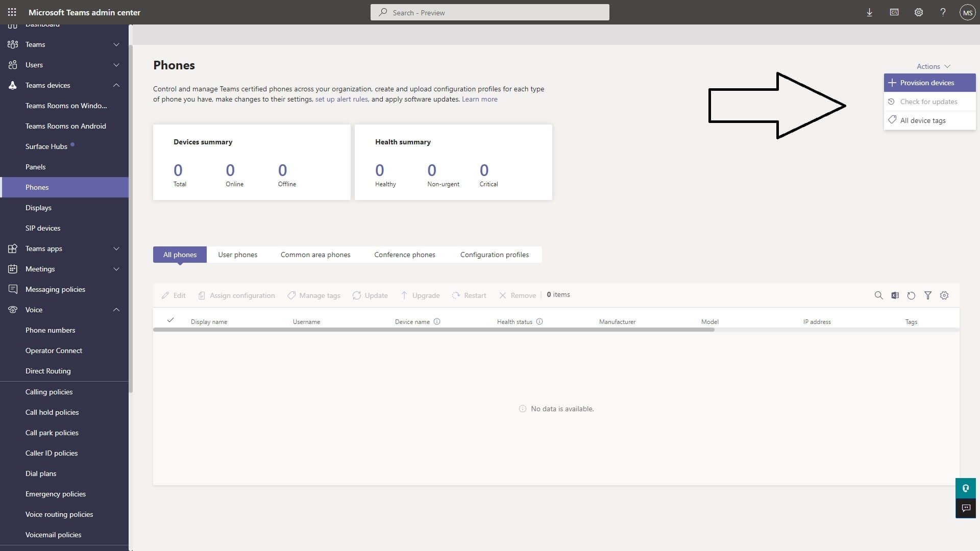This screenshot has width=980, height=551.
Task: Collapse the Teams devices section
Action: click(116, 85)
